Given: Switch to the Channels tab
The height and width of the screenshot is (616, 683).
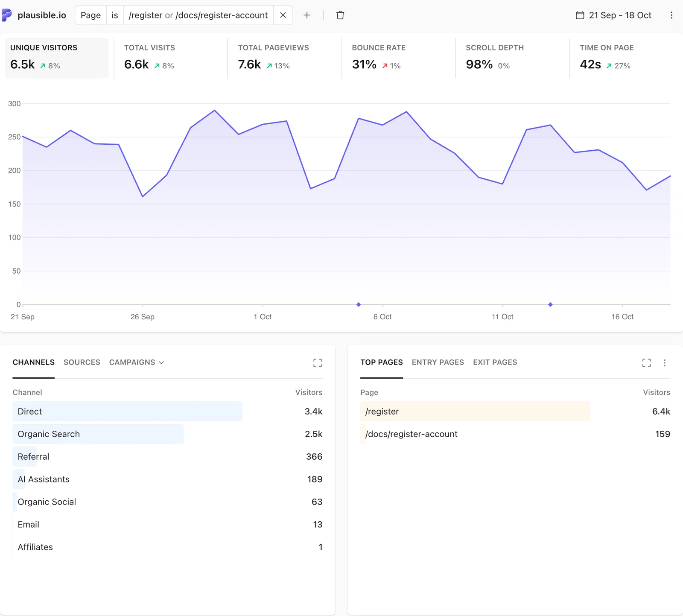Looking at the screenshot, I should pyautogui.click(x=34, y=362).
